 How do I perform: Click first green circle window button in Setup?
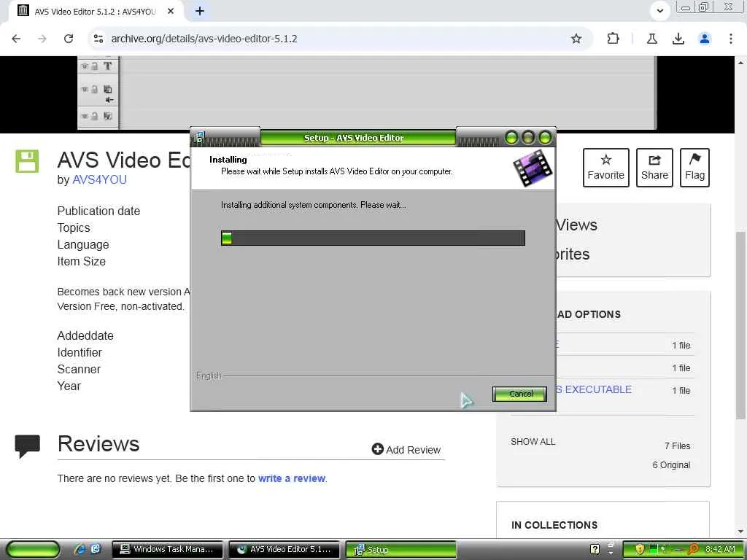point(511,138)
